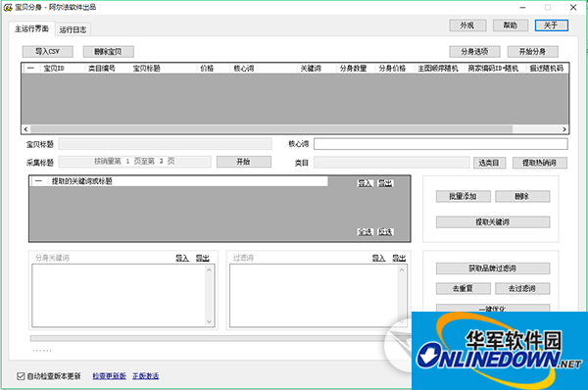Click 反选 in the extracted keywords list
This screenshot has height=390, width=588.
click(385, 232)
